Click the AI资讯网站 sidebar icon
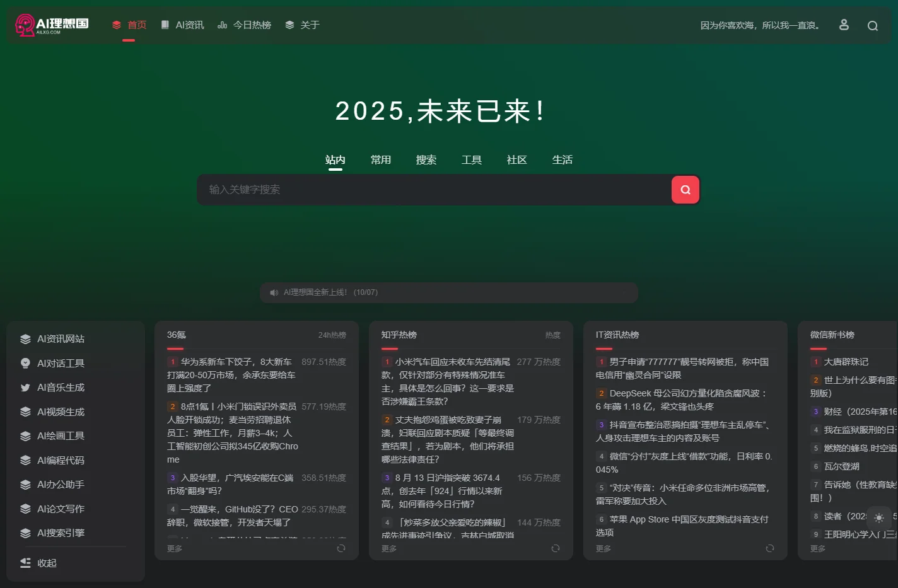This screenshot has width=898, height=588. coord(25,339)
